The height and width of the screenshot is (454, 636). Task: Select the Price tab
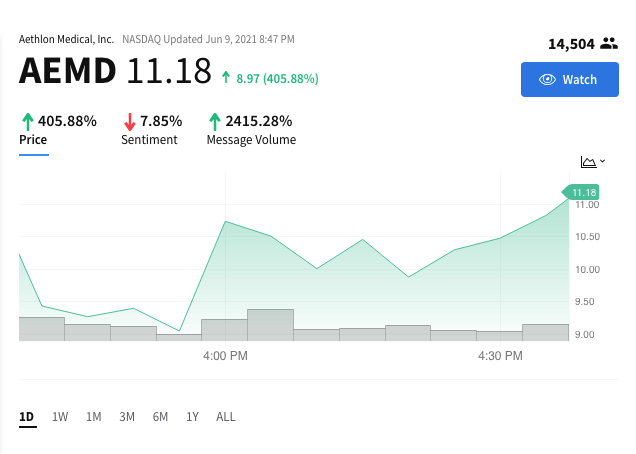click(33, 140)
